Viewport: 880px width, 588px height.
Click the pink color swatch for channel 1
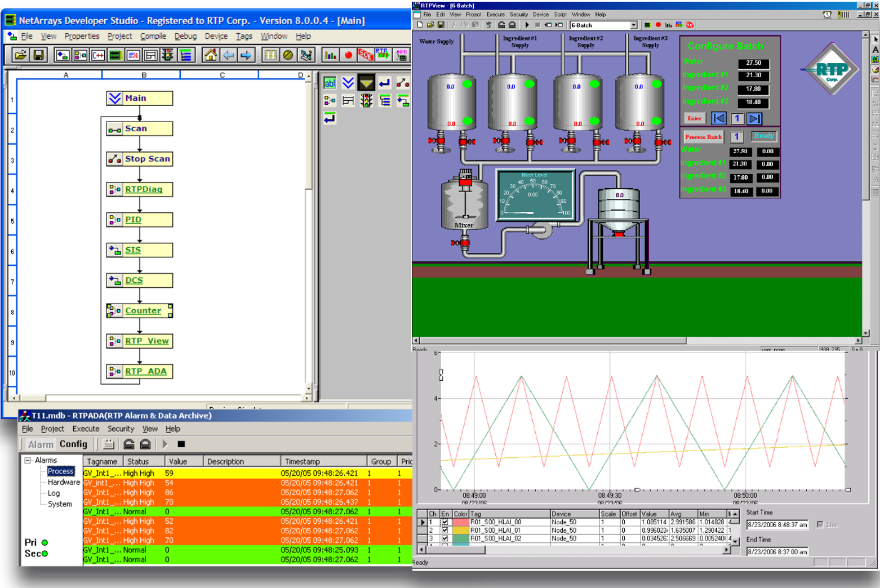point(460,522)
